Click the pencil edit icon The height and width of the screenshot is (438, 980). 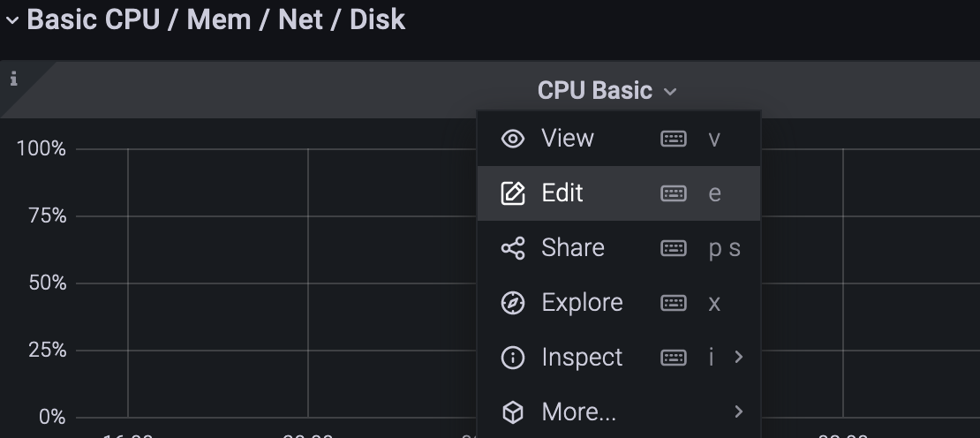coord(513,193)
